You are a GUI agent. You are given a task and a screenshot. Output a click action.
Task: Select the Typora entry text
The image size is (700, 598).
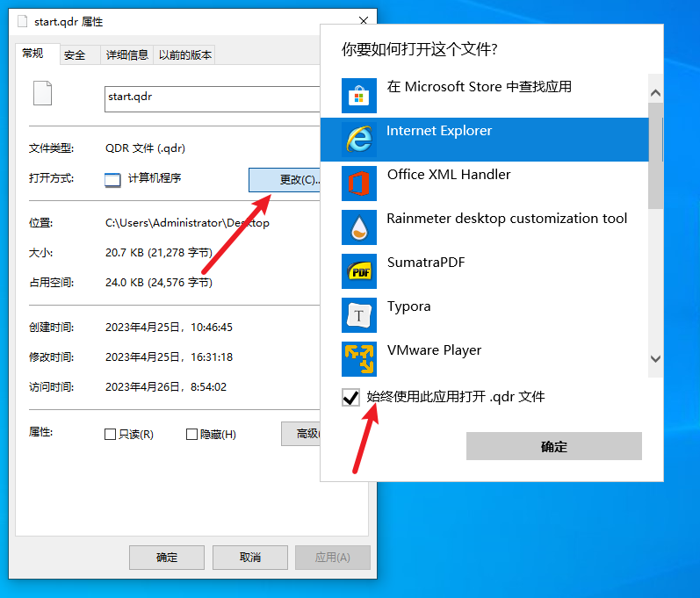[x=409, y=306]
